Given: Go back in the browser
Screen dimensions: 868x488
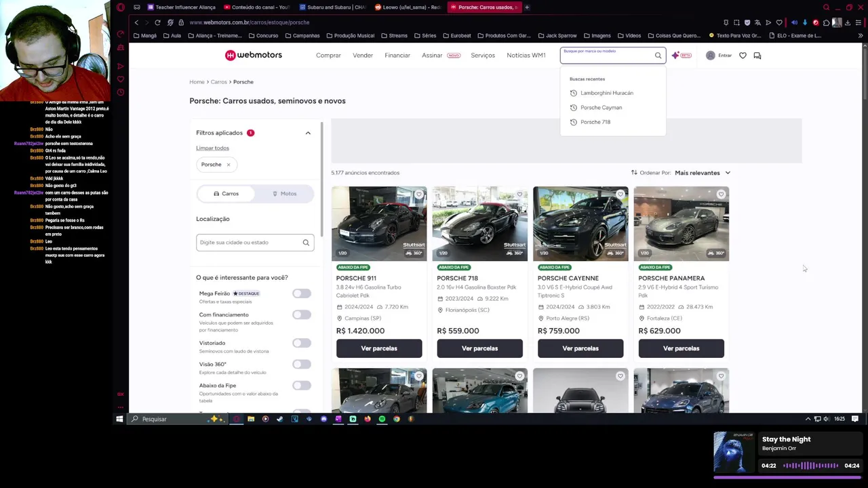Looking at the screenshot, I should pyautogui.click(x=136, y=22).
